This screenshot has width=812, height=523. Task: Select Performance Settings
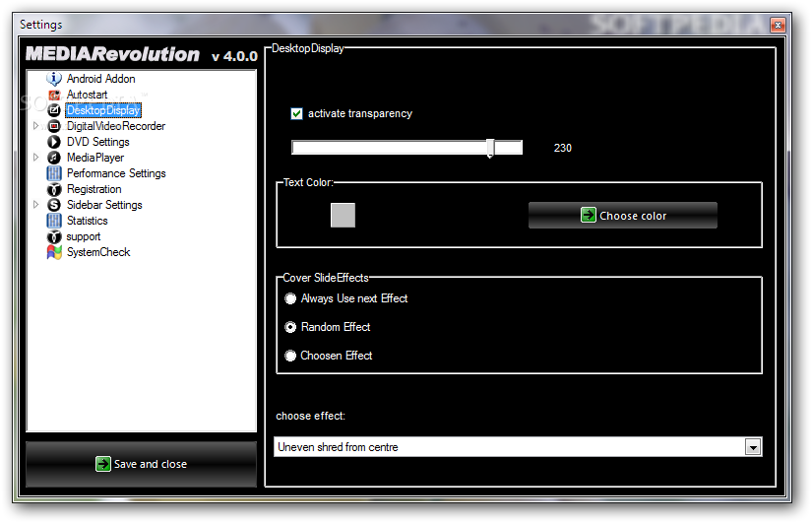click(116, 173)
